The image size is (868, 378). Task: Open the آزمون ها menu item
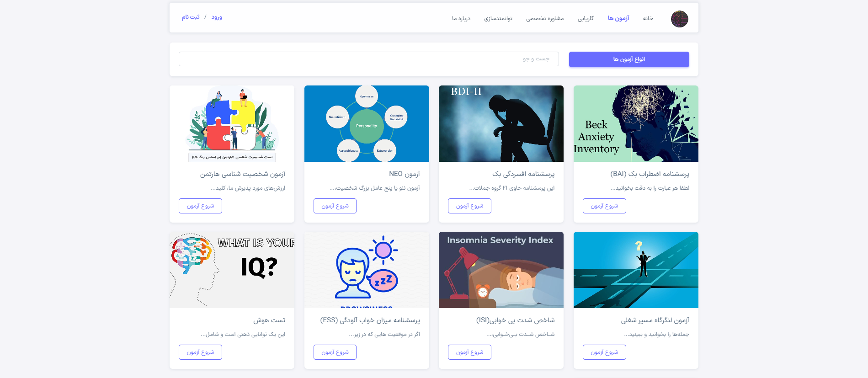[x=618, y=18]
